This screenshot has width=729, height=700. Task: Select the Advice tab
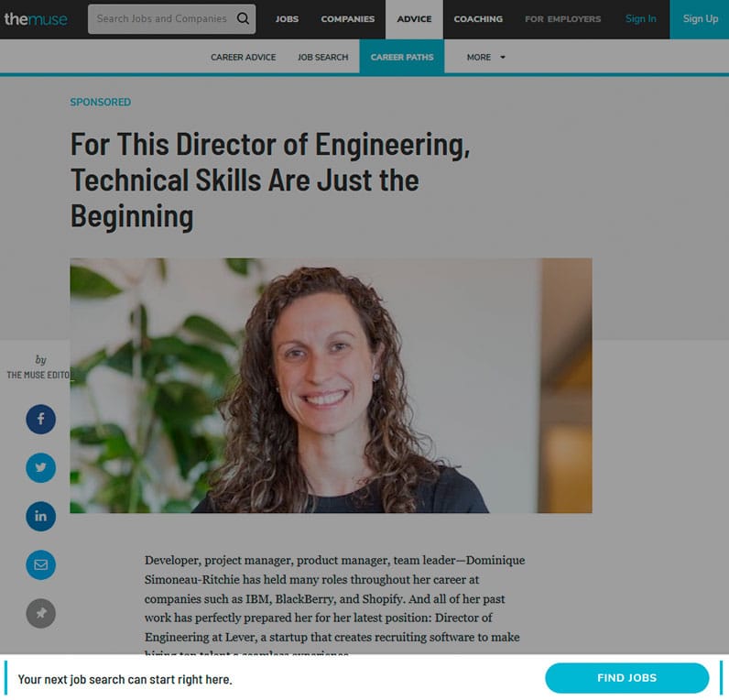(x=414, y=19)
